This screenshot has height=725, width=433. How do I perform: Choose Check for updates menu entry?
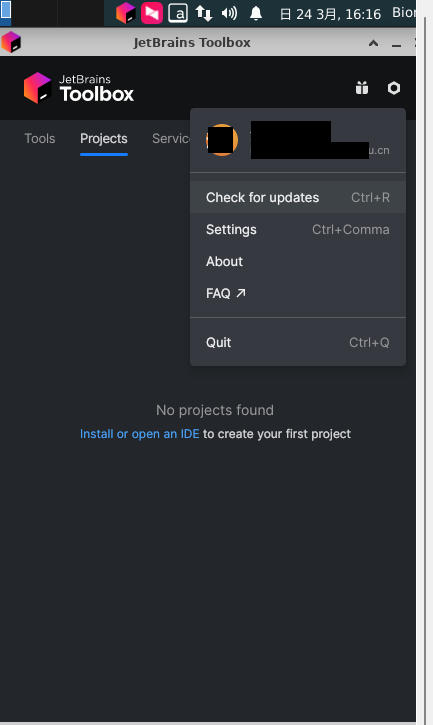298,197
